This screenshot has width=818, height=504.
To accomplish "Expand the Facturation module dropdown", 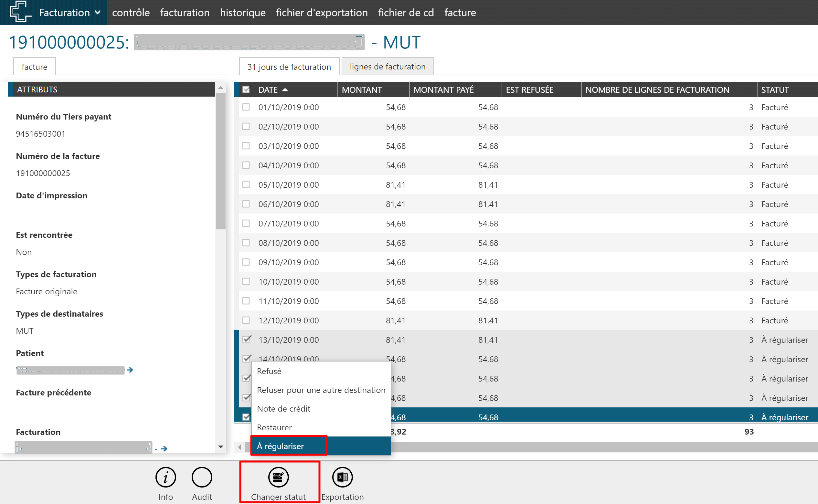I will pyautogui.click(x=98, y=12).
